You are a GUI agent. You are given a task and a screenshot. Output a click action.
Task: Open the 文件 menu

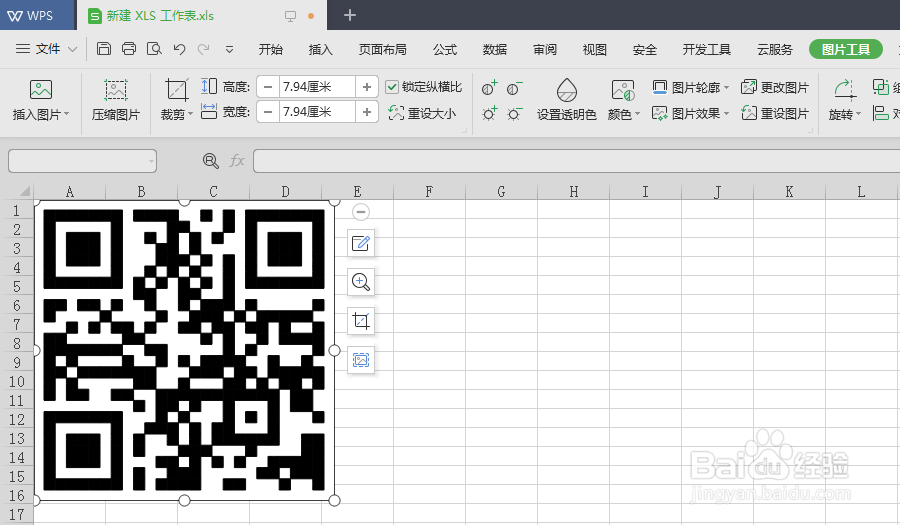point(48,49)
